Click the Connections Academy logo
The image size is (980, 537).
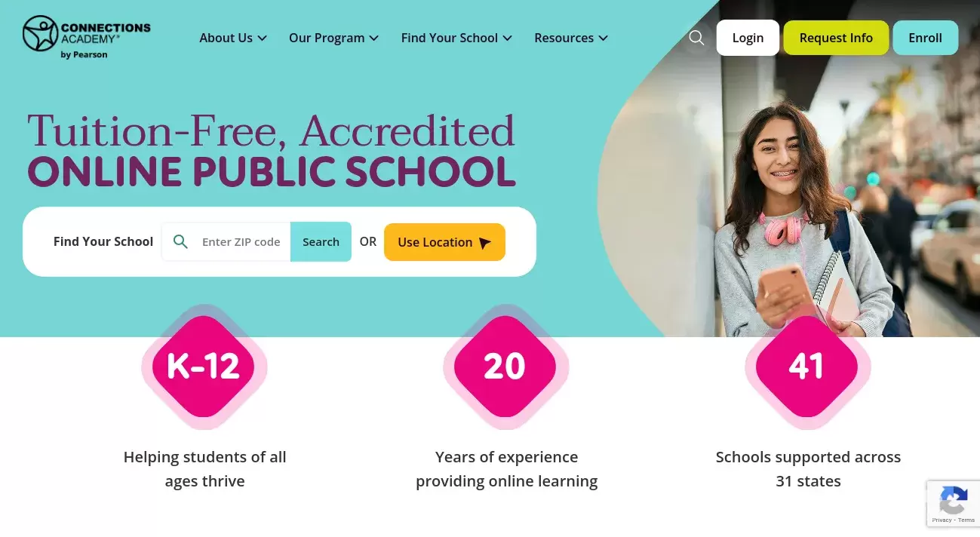coord(86,37)
